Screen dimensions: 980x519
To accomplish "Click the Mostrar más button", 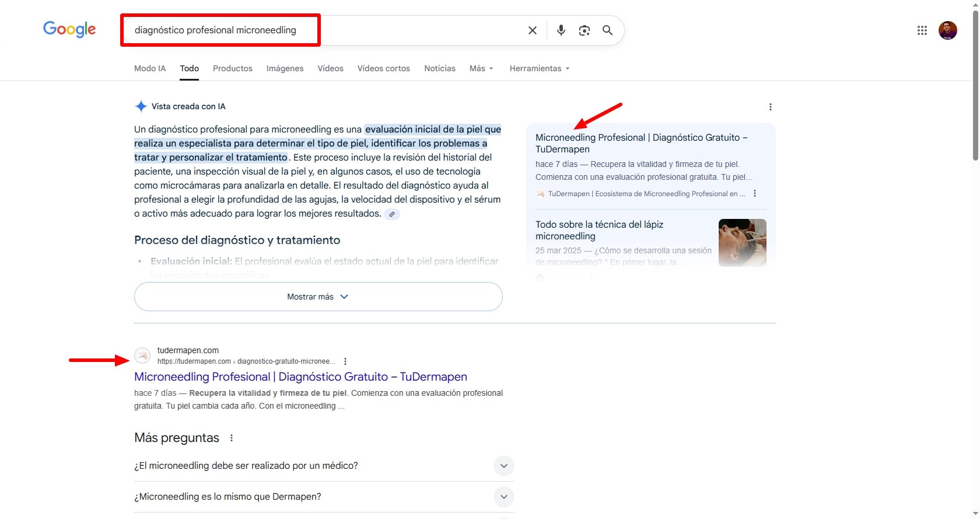I will (x=318, y=297).
